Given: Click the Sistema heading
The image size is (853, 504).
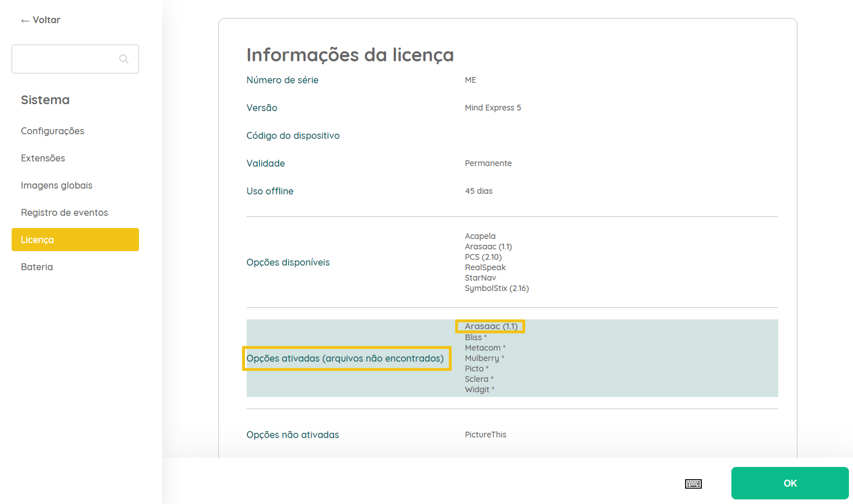Looking at the screenshot, I should coord(45,100).
